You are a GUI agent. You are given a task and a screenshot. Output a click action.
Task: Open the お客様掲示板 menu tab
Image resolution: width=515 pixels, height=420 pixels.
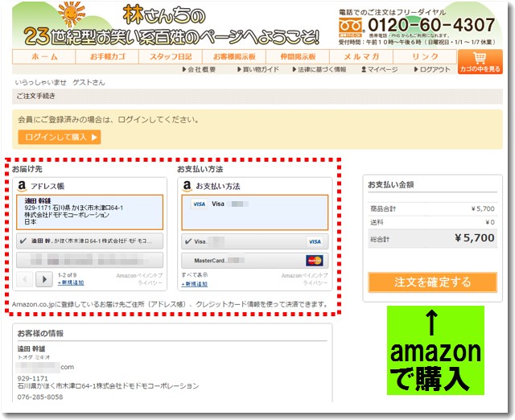coord(234,56)
